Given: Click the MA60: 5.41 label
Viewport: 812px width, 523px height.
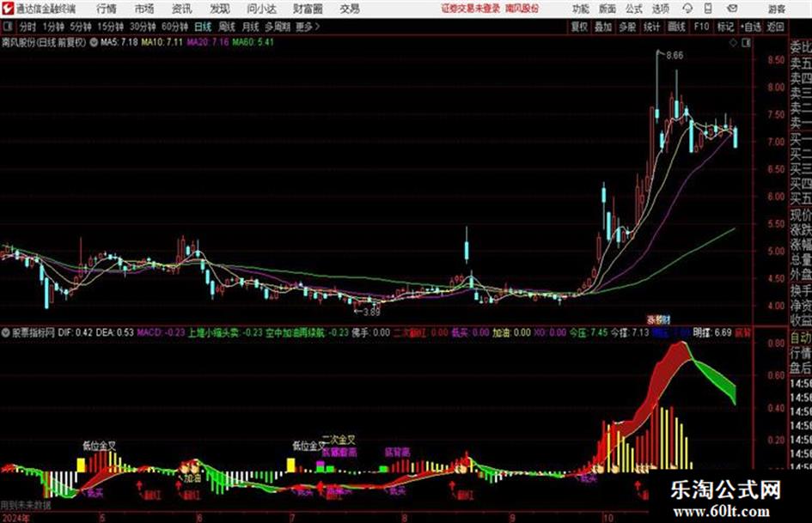Looking at the screenshot, I should [x=253, y=42].
